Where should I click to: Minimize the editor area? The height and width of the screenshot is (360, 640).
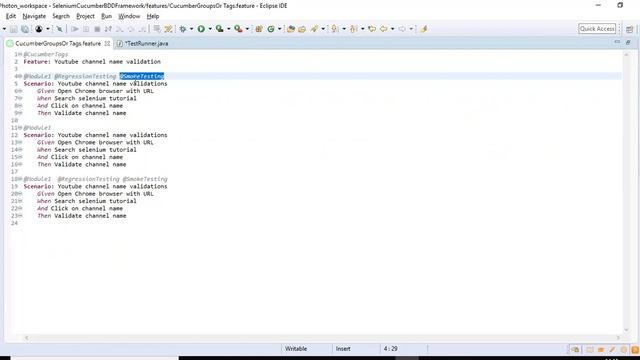pos(617,42)
